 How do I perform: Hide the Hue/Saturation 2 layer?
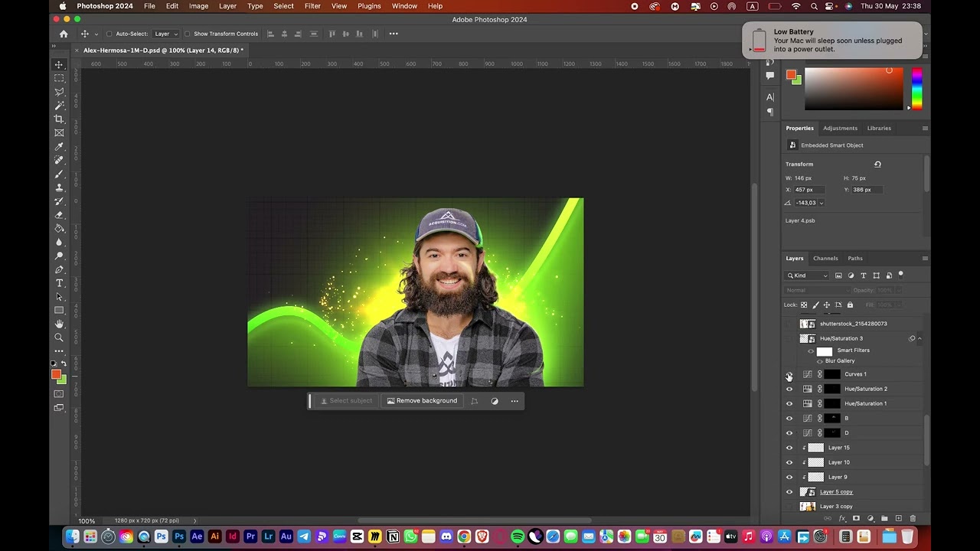(789, 389)
